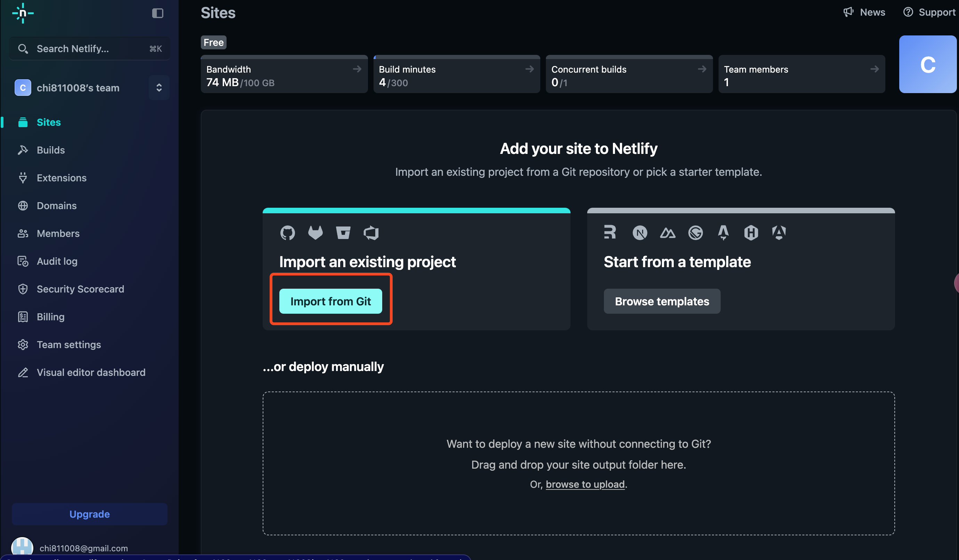Open Sites from left sidebar

point(49,122)
